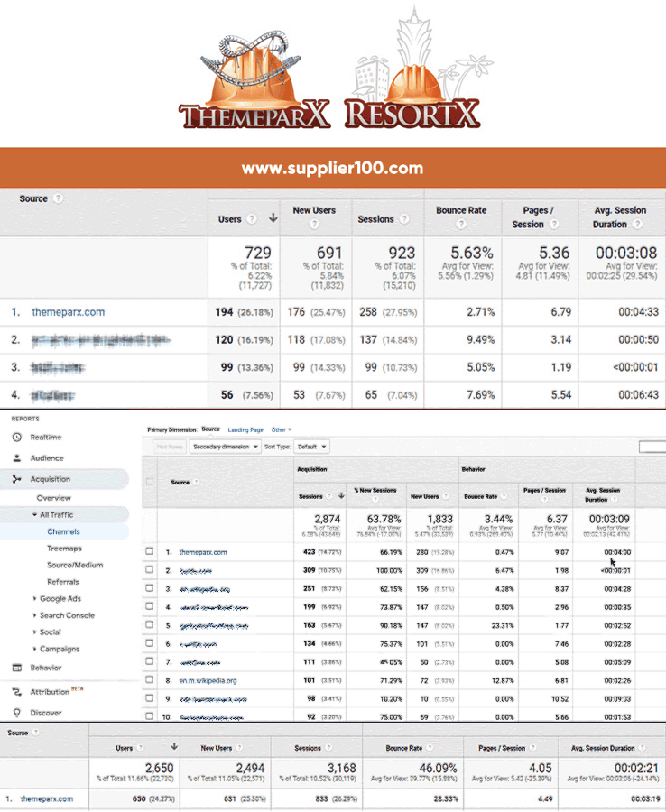Screen dimensions: 666x812
Task: Check the box for row 4 with 199 sessions
Action: pyautogui.click(x=150, y=606)
